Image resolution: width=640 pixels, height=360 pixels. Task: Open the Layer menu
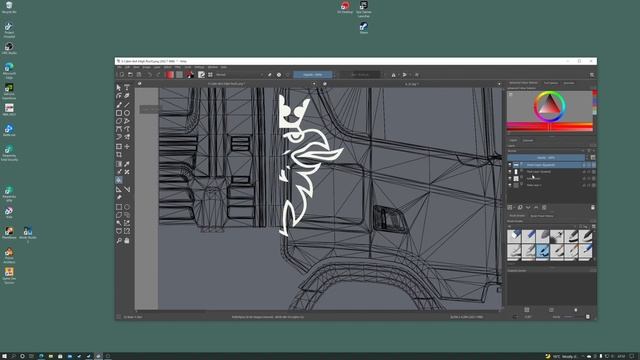[x=157, y=67]
